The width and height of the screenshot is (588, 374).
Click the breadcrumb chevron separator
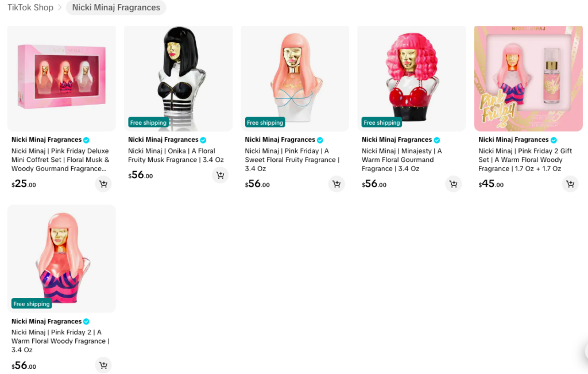coord(60,7)
